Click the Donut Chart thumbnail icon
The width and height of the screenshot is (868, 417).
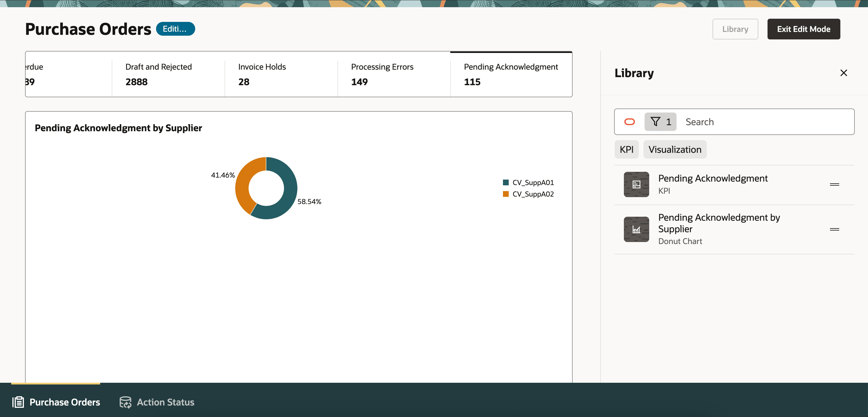pos(636,229)
